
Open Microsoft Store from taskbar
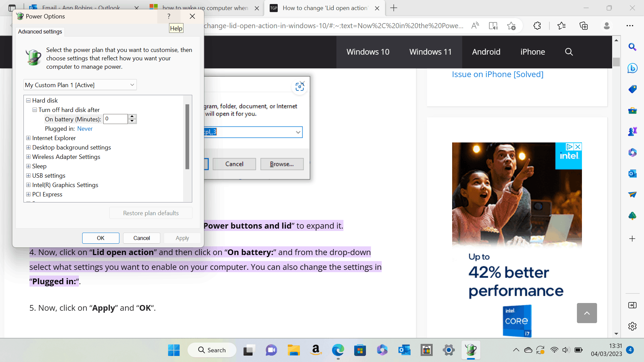360,350
